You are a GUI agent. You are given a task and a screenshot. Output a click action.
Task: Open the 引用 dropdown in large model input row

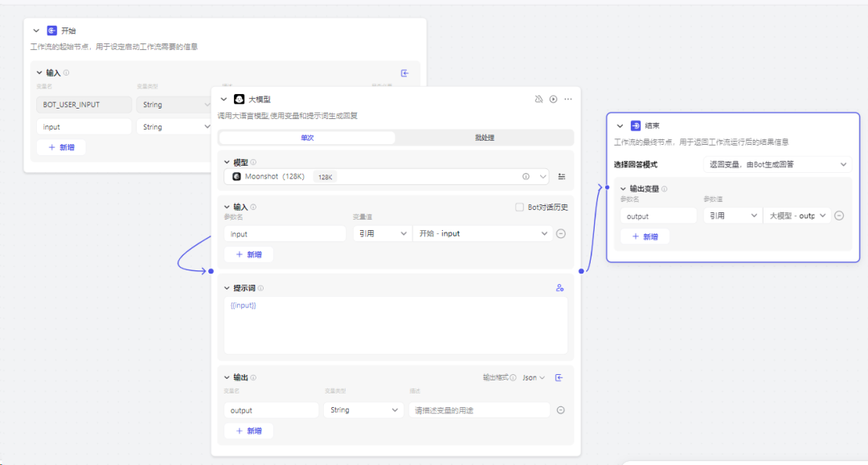pyautogui.click(x=382, y=234)
